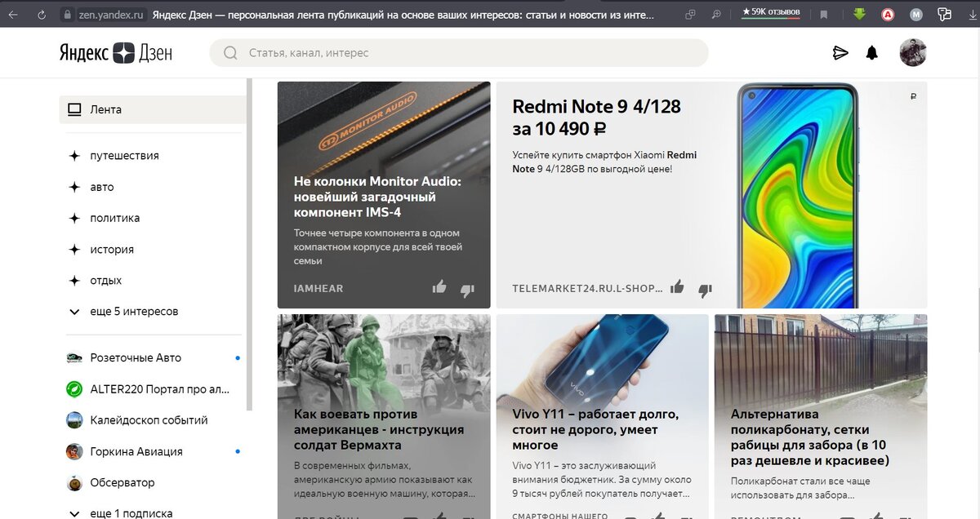
Task: Open Альтернатива поликарбонату fence article
Action: [810, 437]
